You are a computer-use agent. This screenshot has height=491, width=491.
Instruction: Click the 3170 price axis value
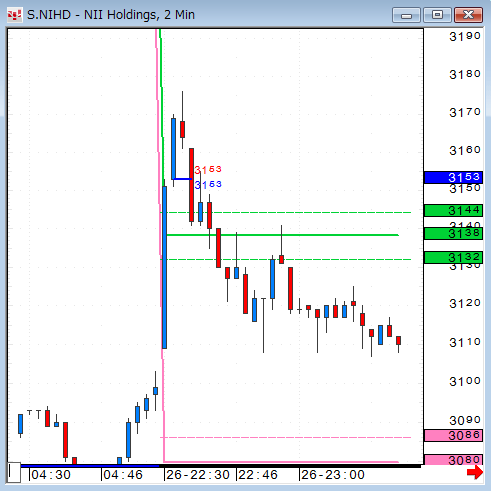pos(465,112)
